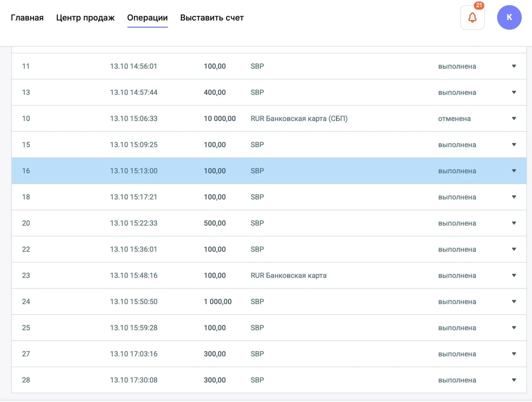Expand details of operation 27
Screen dimensions: 532x402
[x=514, y=354]
